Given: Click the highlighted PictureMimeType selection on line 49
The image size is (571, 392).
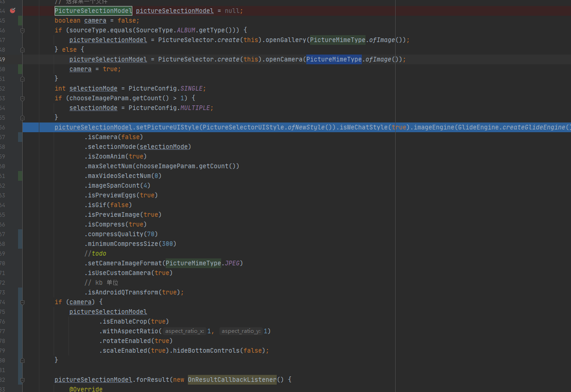Looking at the screenshot, I should pos(334,59).
